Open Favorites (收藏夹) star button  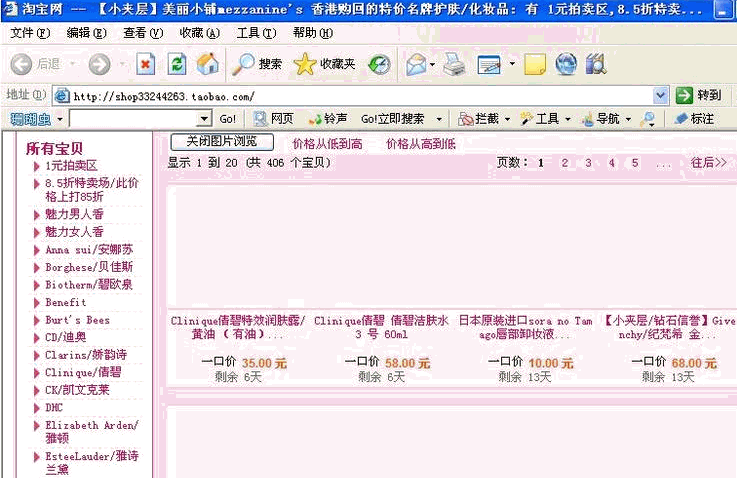pyautogui.click(x=324, y=64)
